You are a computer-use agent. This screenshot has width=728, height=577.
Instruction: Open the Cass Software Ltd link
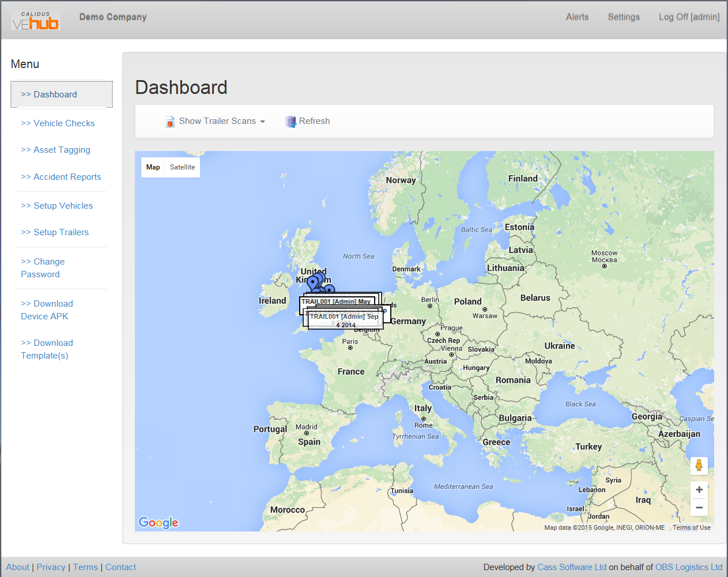[x=572, y=567]
